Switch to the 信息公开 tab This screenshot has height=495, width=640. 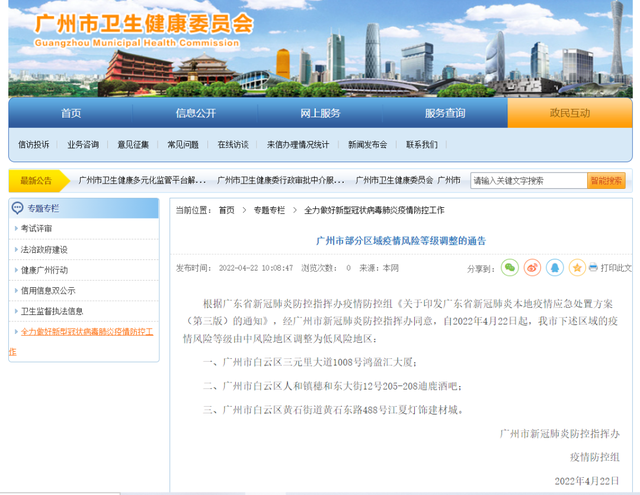(195, 113)
